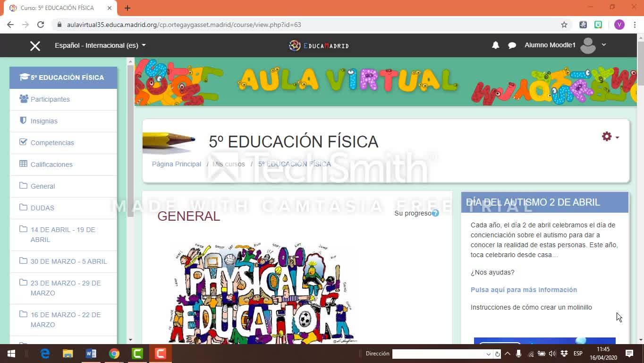Open Participantes in the sidebar
This screenshot has height=363, width=644.
[63, 99]
